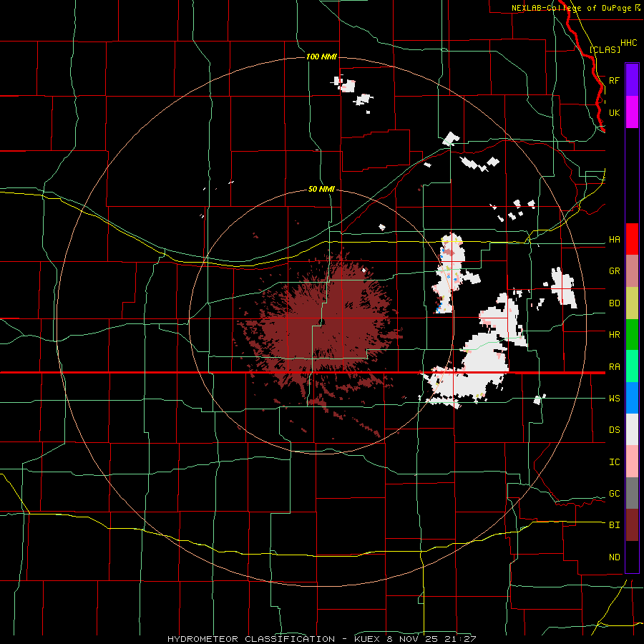This screenshot has height=644, width=644.
Task: Click the GC gray legend swatch
Action: (632, 493)
